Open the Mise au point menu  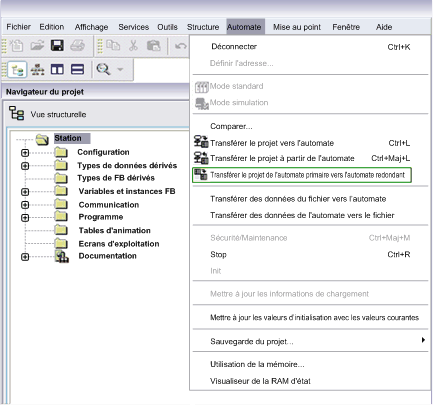coord(297,27)
